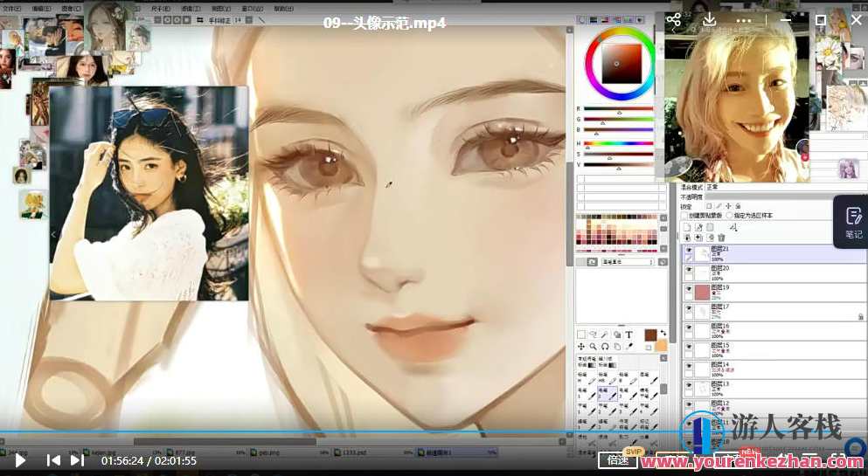Toggle the 创建剪贴蒙版 checkbox
Screen dimensions: 868x476
[684, 215]
